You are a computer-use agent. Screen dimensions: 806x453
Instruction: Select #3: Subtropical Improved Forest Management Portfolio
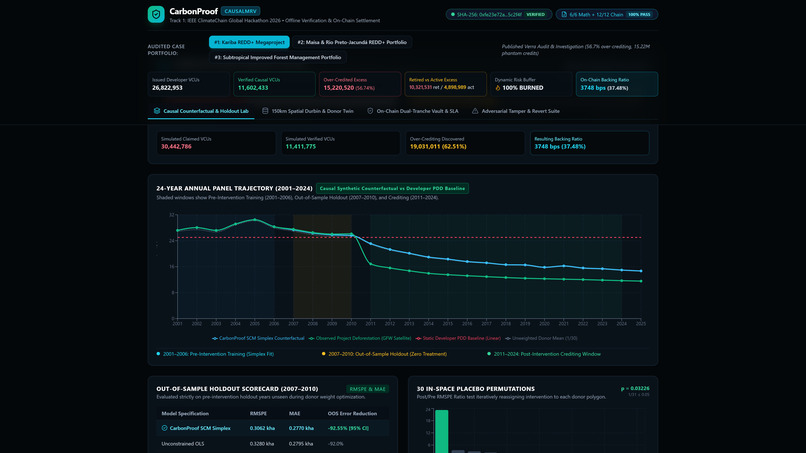(278, 58)
